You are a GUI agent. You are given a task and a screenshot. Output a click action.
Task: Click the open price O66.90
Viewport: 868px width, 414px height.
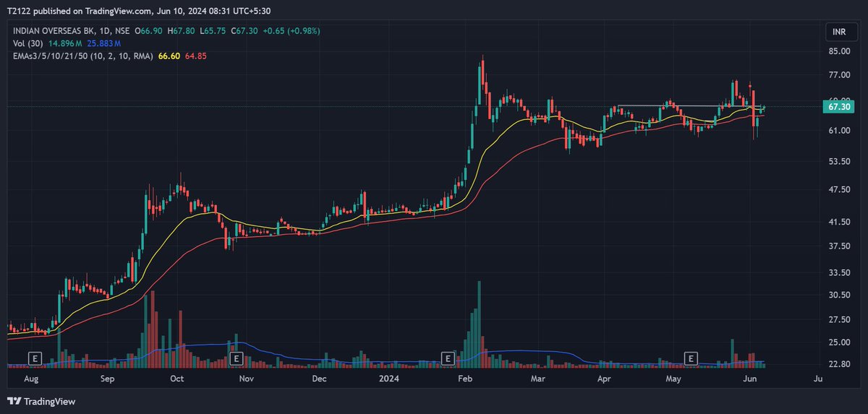pos(148,31)
